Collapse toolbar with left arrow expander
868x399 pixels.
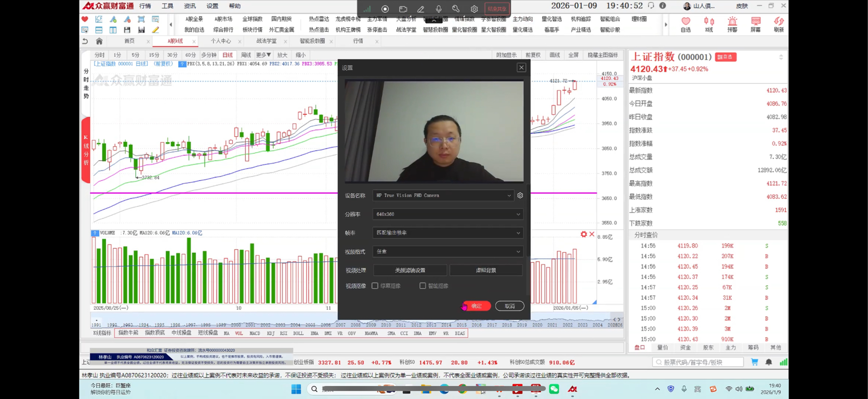tap(170, 24)
